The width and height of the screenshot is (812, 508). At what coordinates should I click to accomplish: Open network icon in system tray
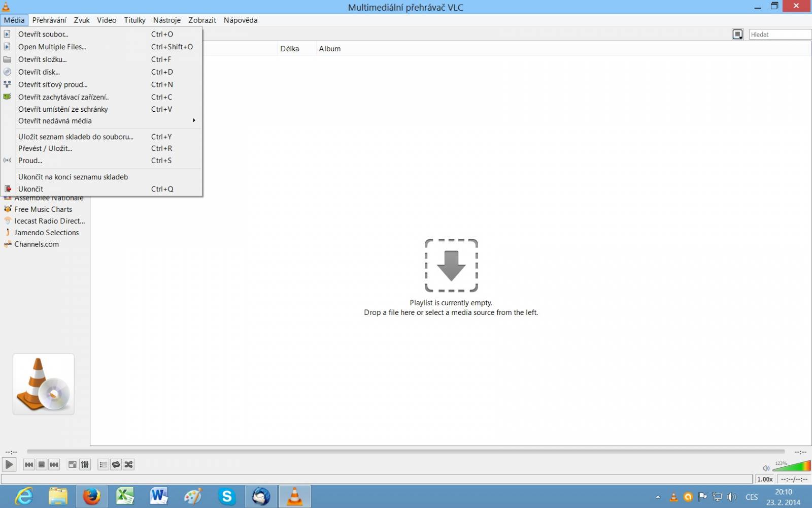(x=717, y=497)
